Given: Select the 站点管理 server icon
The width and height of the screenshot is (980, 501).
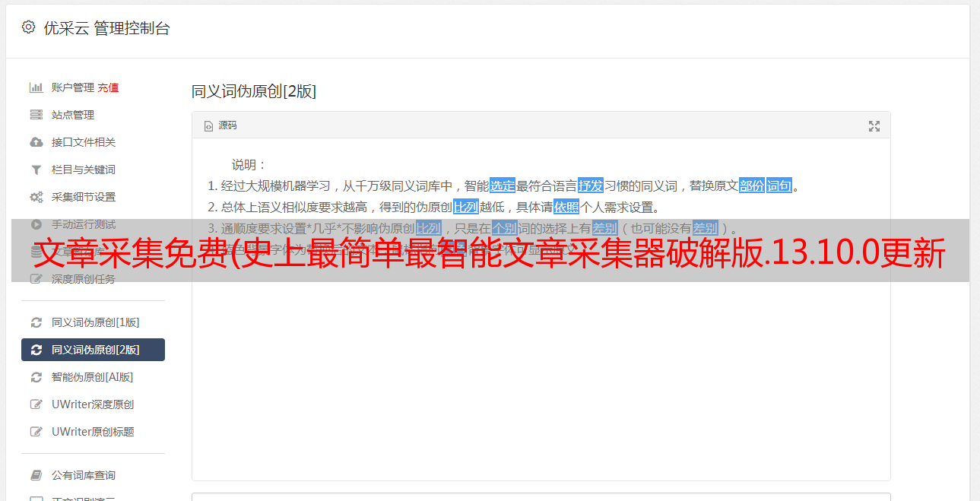Looking at the screenshot, I should (x=36, y=115).
